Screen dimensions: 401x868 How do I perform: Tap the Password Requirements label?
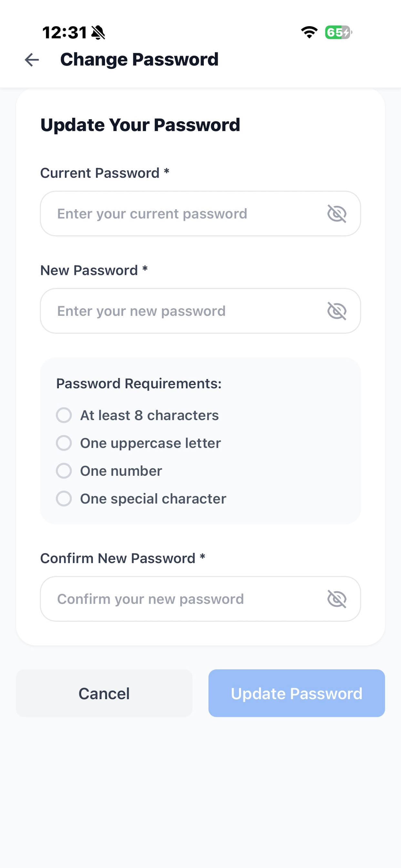(x=139, y=383)
